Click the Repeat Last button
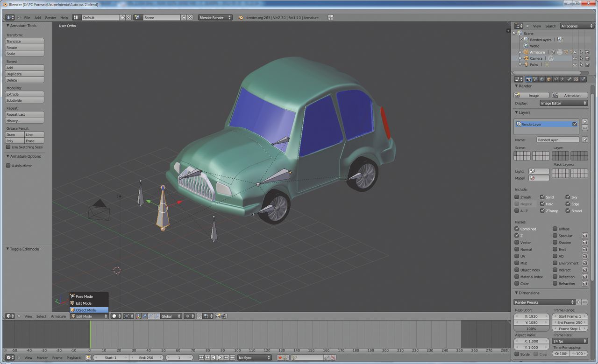598x364 pixels. pos(24,114)
